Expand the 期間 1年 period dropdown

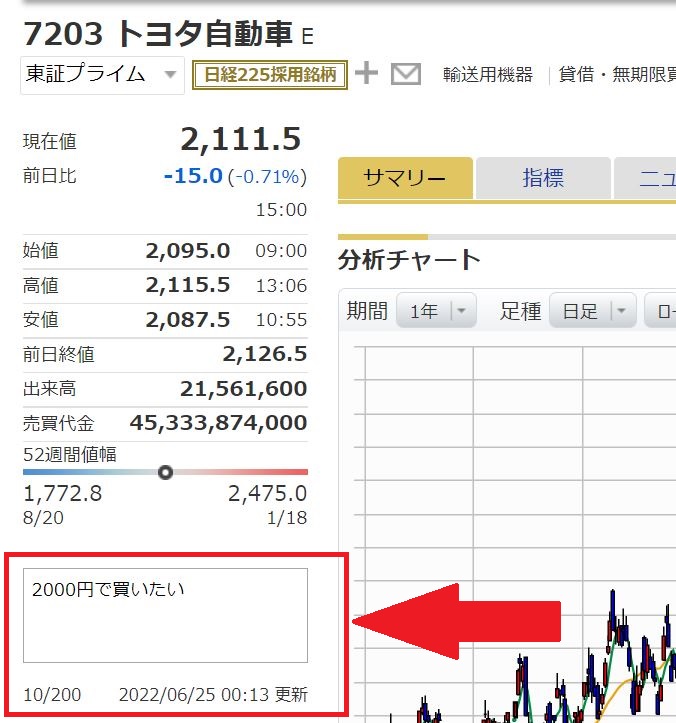point(436,311)
